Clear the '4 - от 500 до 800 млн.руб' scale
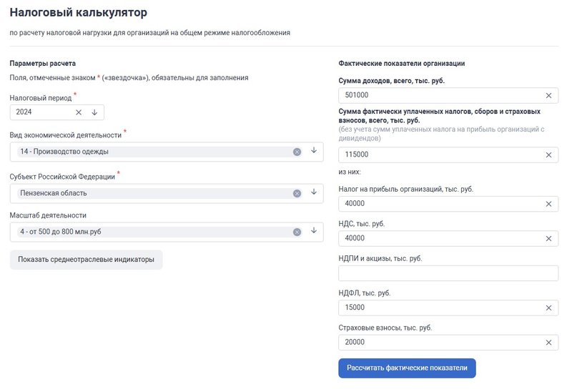Viewport: 572px width, 392px height. tap(297, 232)
